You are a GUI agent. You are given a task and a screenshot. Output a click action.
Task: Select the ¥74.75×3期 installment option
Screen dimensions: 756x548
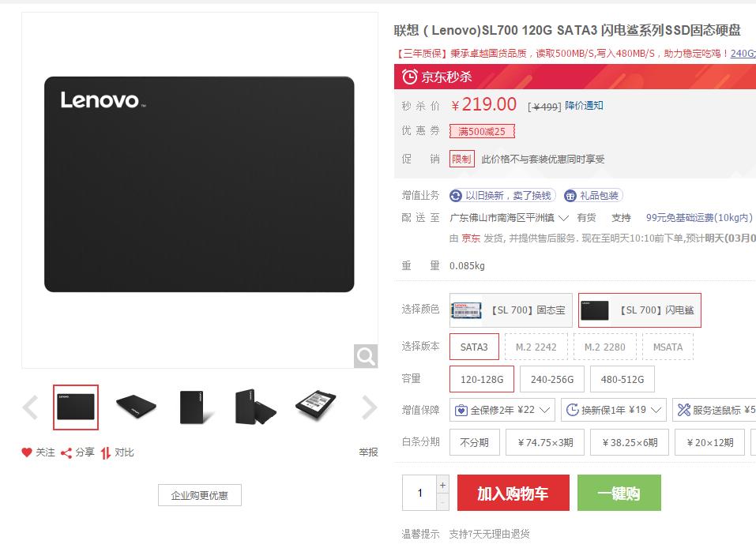(x=545, y=442)
